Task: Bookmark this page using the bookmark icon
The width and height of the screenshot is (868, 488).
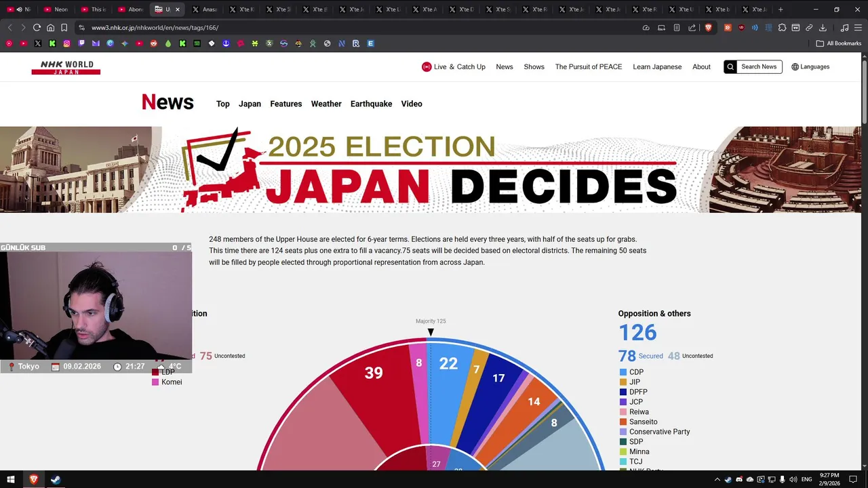Action: pos(64,28)
